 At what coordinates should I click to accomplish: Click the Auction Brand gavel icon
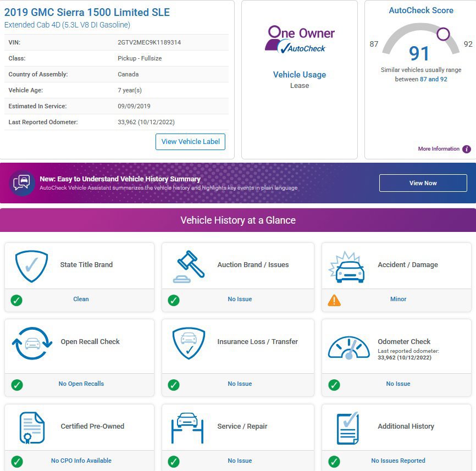pyautogui.click(x=189, y=267)
